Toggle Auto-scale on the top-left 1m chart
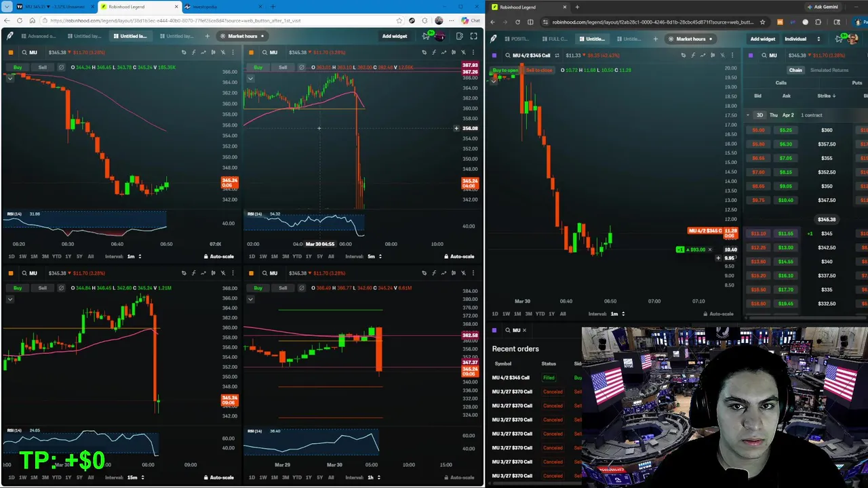This screenshot has height=488, width=868. (218, 256)
